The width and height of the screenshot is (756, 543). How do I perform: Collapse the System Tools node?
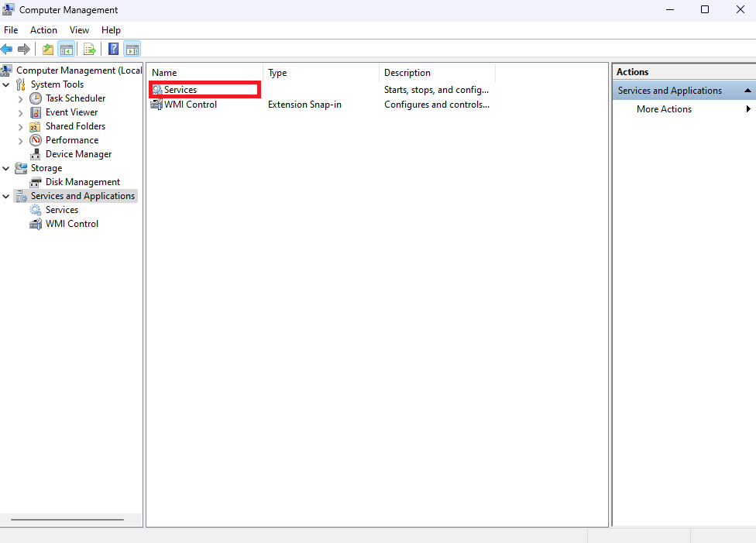click(5, 85)
